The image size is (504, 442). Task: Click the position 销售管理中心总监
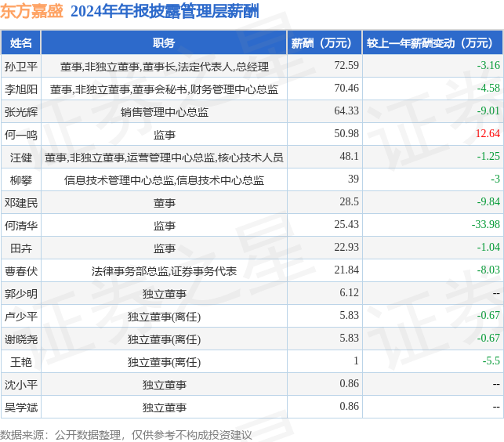click(165, 112)
